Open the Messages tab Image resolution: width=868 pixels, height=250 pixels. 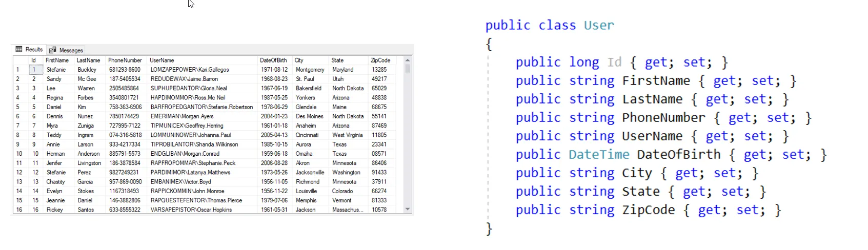coord(66,50)
